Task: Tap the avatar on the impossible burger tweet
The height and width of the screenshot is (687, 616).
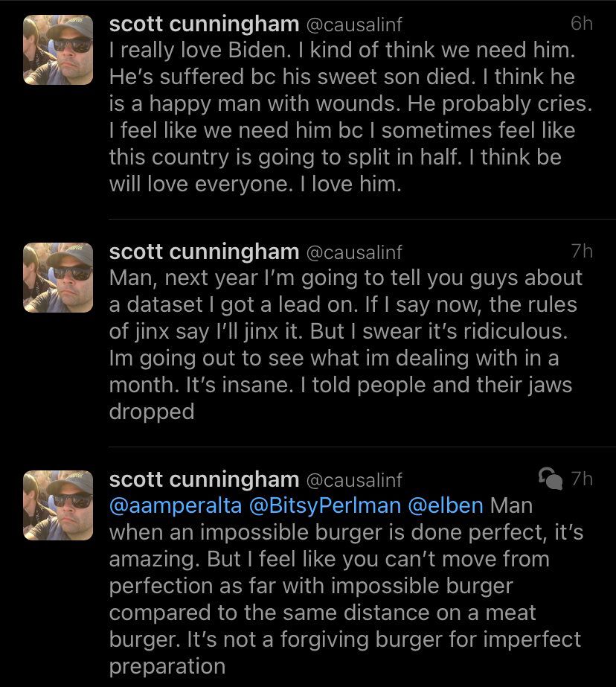Action: pyautogui.click(x=58, y=505)
